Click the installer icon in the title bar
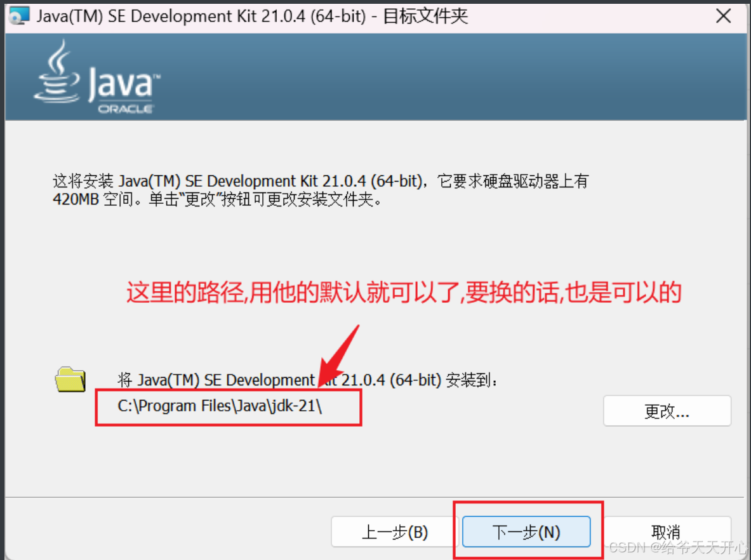 pyautogui.click(x=19, y=16)
